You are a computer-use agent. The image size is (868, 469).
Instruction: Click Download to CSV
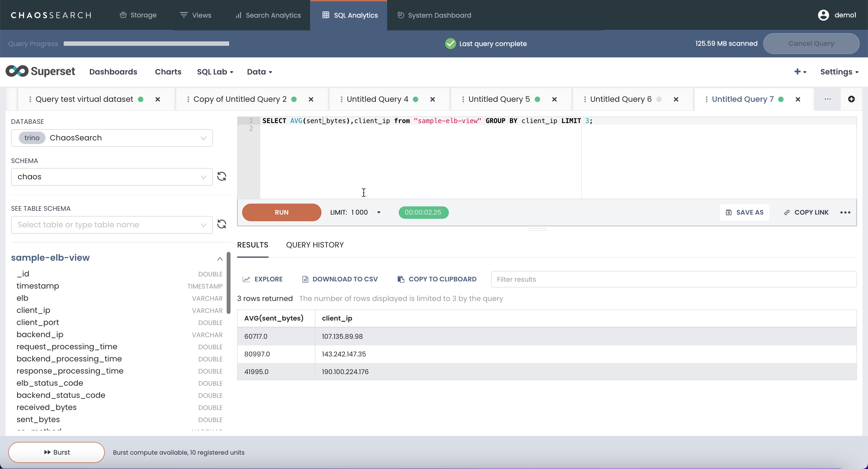(x=340, y=279)
